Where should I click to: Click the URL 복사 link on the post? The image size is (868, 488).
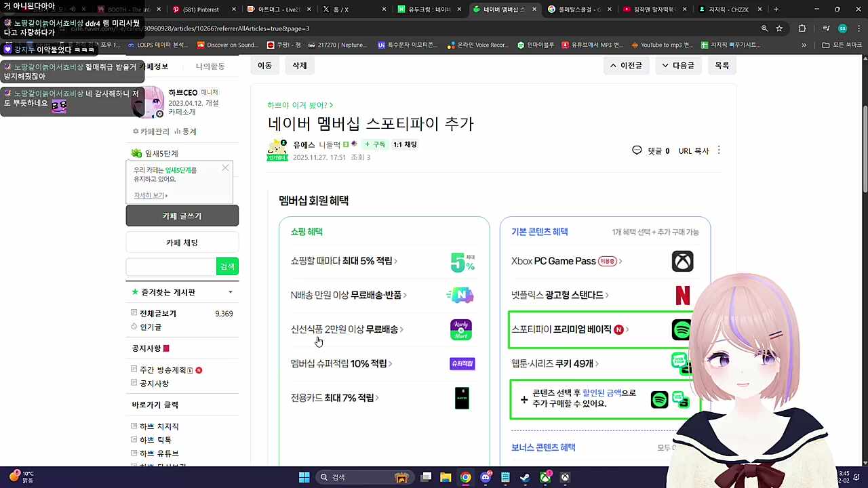click(x=693, y=150)
